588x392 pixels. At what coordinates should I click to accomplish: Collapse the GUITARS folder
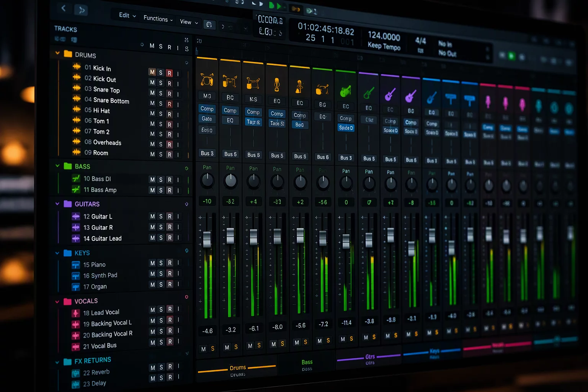[57, 204]
